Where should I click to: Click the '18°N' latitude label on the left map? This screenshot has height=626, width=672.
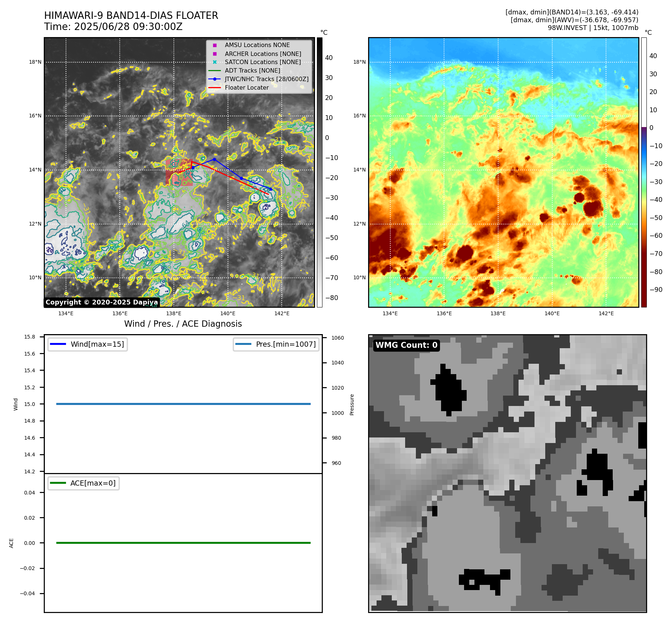click(35, 62)
